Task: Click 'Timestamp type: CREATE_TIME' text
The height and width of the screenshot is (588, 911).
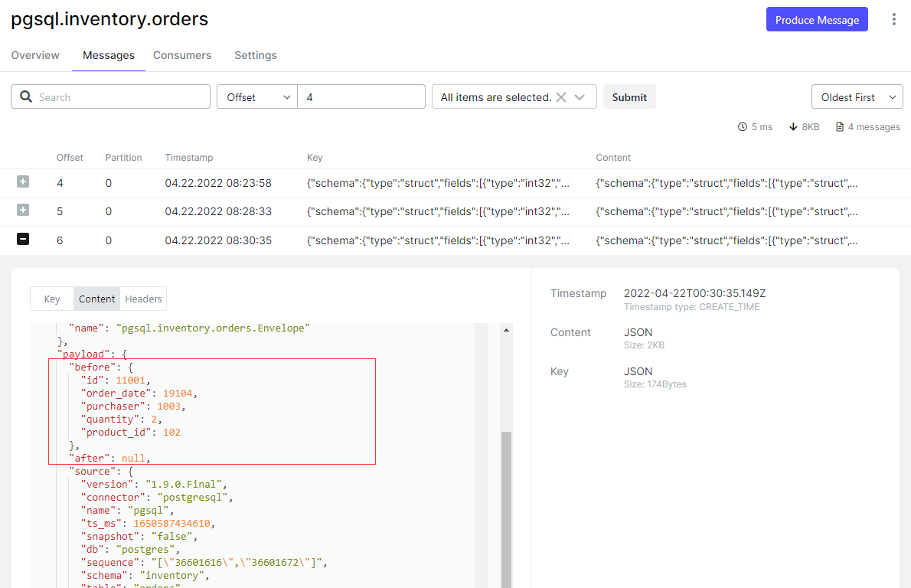Action: coord(691,307)
